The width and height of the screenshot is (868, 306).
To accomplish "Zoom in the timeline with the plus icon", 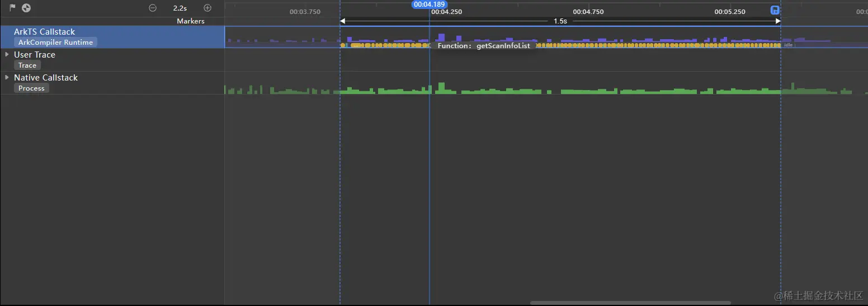I will tap(207, 8).
